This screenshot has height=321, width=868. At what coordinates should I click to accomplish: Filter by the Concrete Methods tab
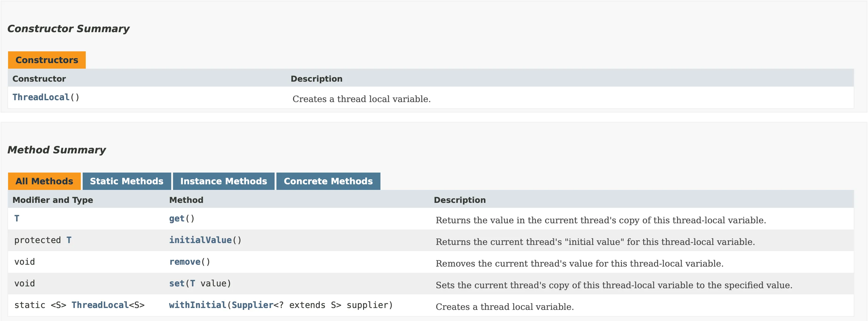point(328,181)
